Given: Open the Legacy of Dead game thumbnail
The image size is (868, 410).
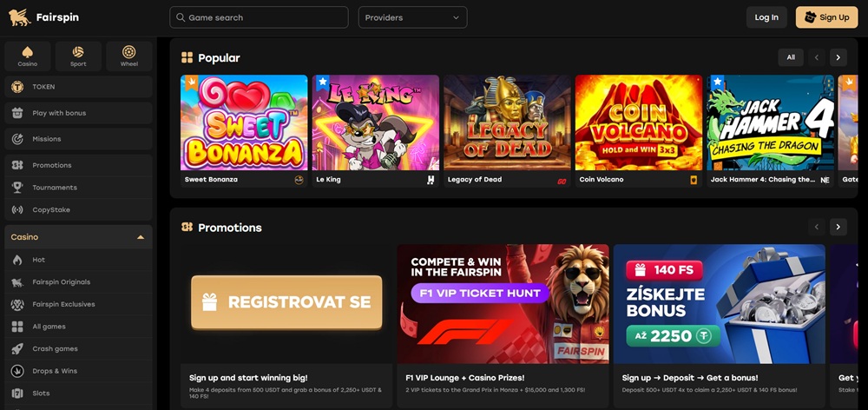Looking at the screenshot, I should [507, 122].
